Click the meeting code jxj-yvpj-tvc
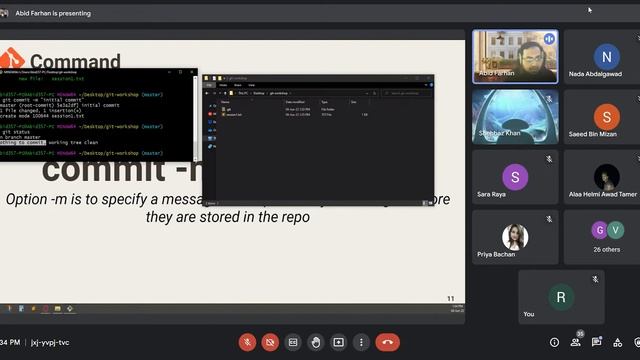 tap(50, 342)
